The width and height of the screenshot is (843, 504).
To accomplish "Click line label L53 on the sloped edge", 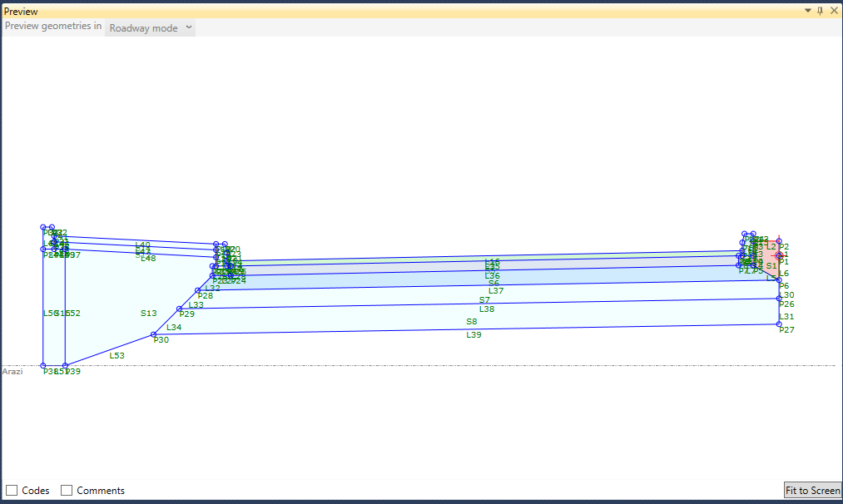I will point(117,355).
